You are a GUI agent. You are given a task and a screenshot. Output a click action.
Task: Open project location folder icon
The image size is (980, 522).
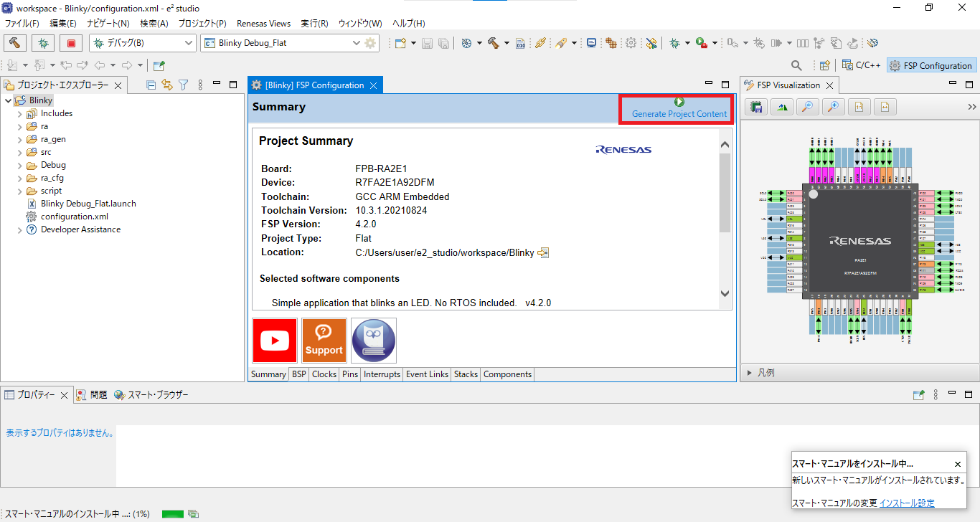543,252
